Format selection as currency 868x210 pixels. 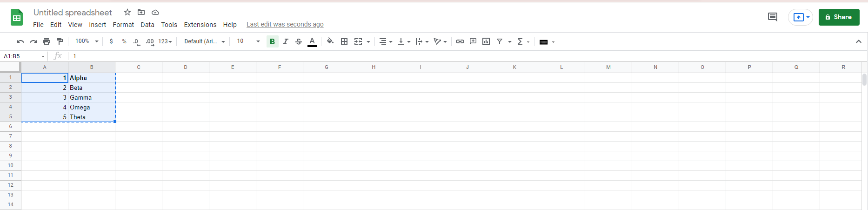tap(111, 41)
